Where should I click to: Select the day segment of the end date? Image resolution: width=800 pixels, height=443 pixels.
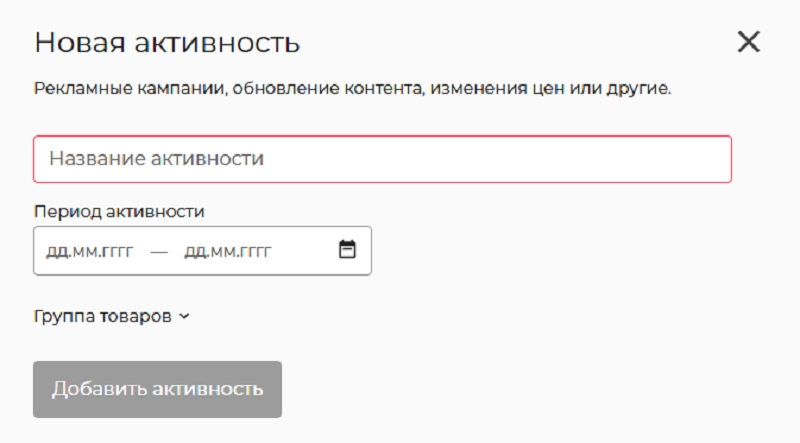point(194,251)
